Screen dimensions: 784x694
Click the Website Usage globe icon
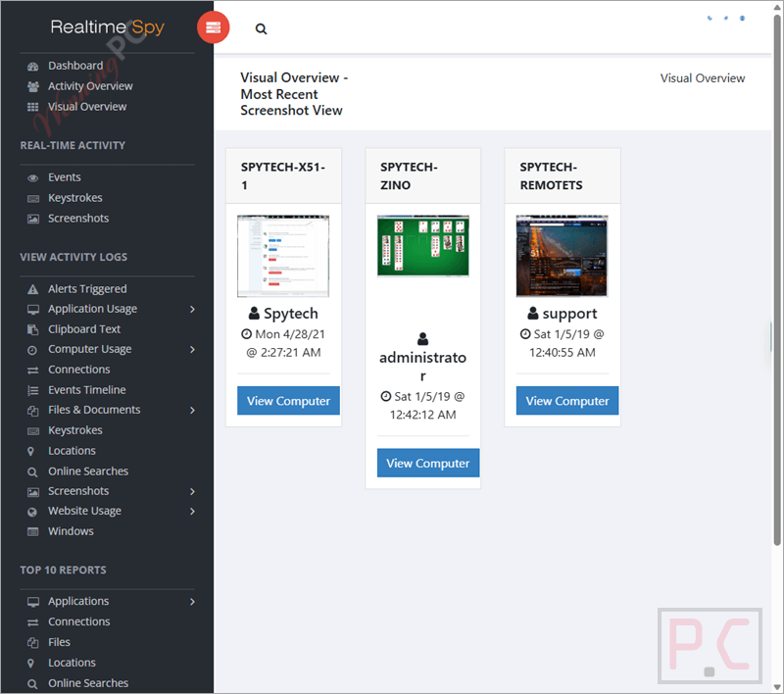click(32, 512)
